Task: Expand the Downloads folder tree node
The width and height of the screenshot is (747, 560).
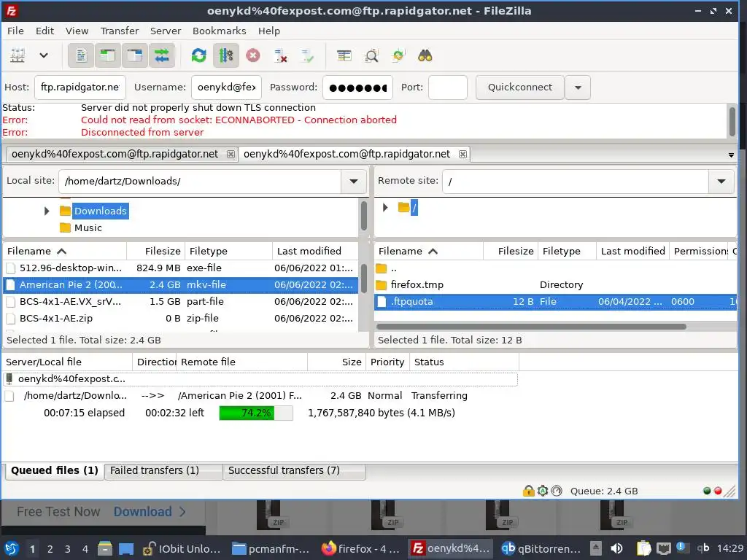Action: 46,211
